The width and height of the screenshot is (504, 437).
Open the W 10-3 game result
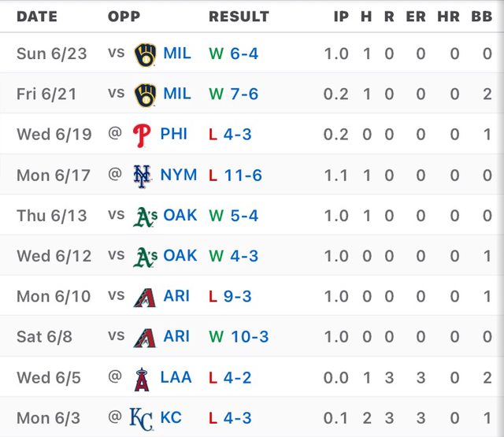239,337
